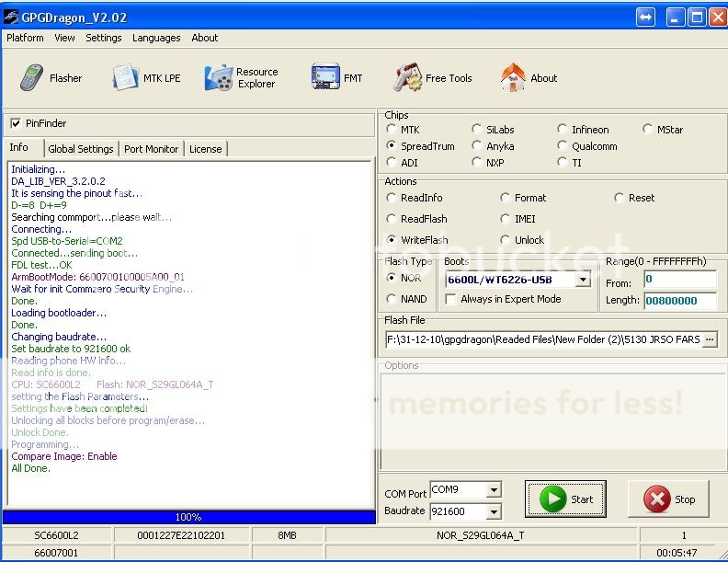728x562 pixels.
Task: Click the double-arrow button in the title bar
Action: 645,17
